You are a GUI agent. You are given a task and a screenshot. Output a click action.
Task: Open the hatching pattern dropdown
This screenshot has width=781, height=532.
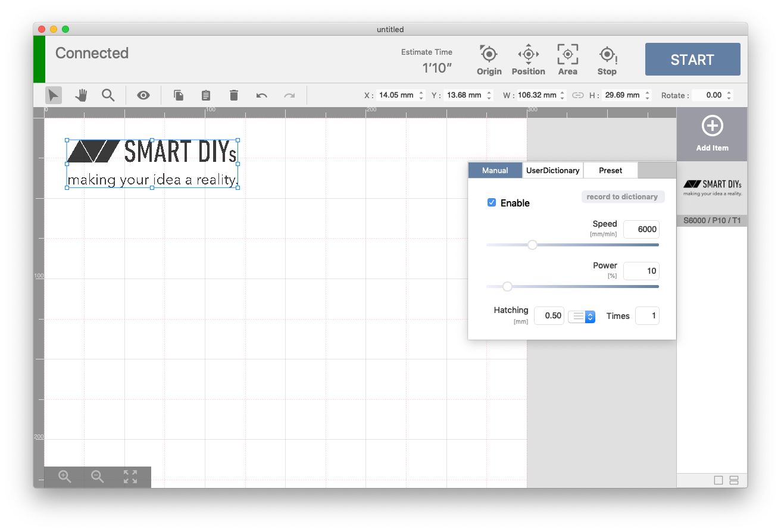[x=582, y=317]
